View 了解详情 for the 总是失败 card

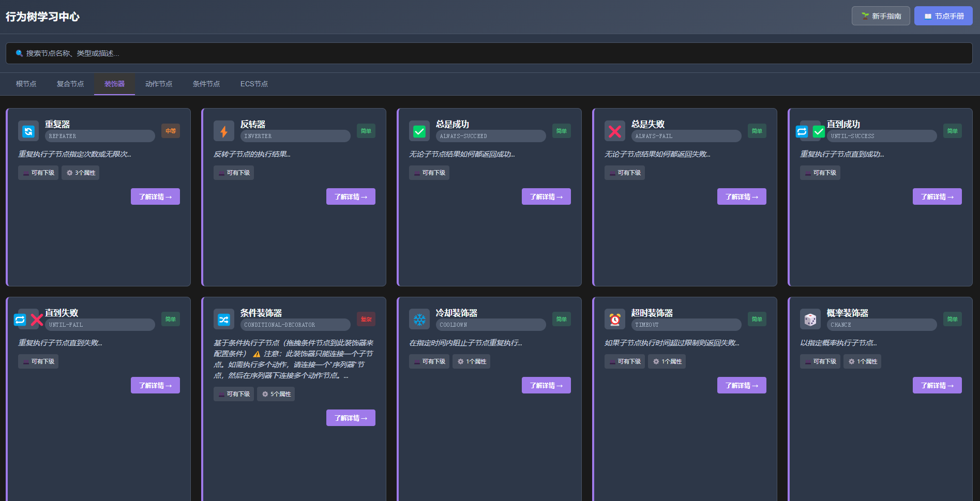pos(742,196)
